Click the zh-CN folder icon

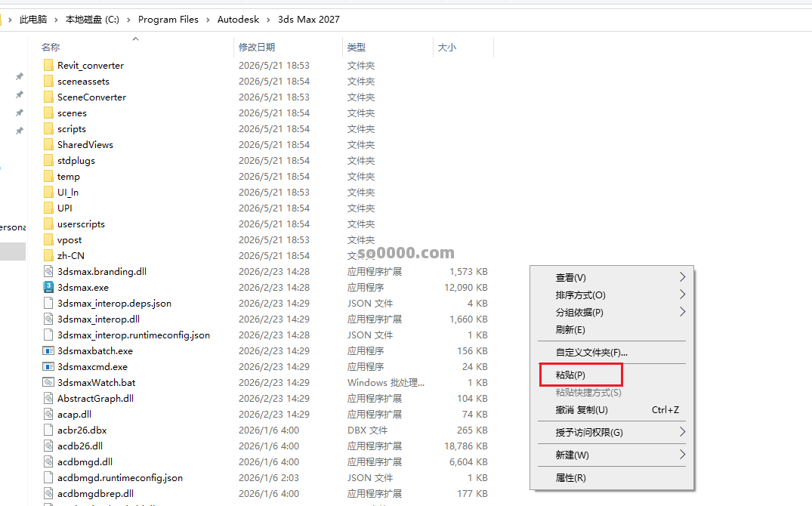[x=48, y=255]
